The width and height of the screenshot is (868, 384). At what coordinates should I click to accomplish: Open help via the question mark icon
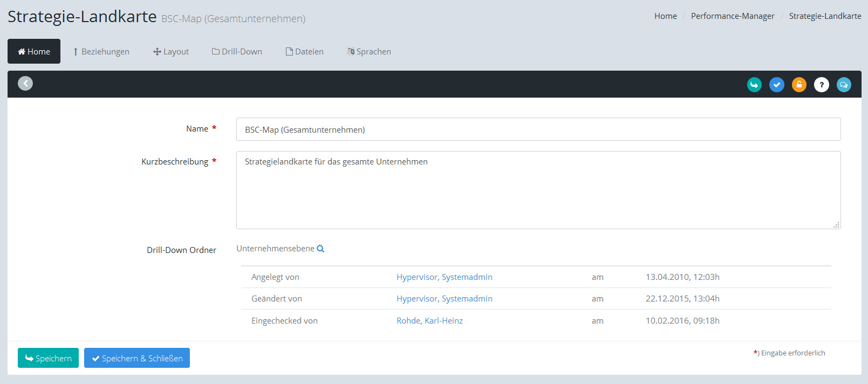[821, 85]
